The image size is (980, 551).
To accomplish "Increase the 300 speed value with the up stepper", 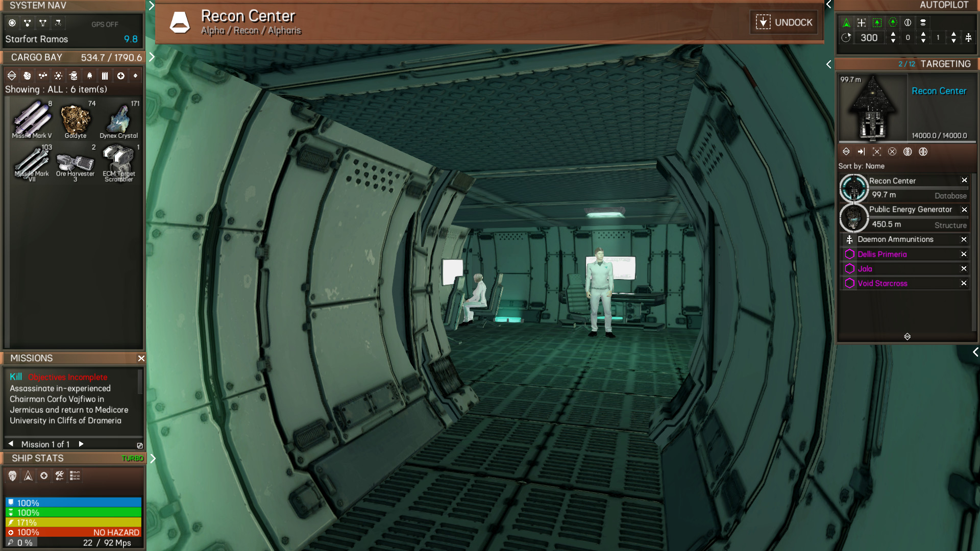I will click(893, 34).
